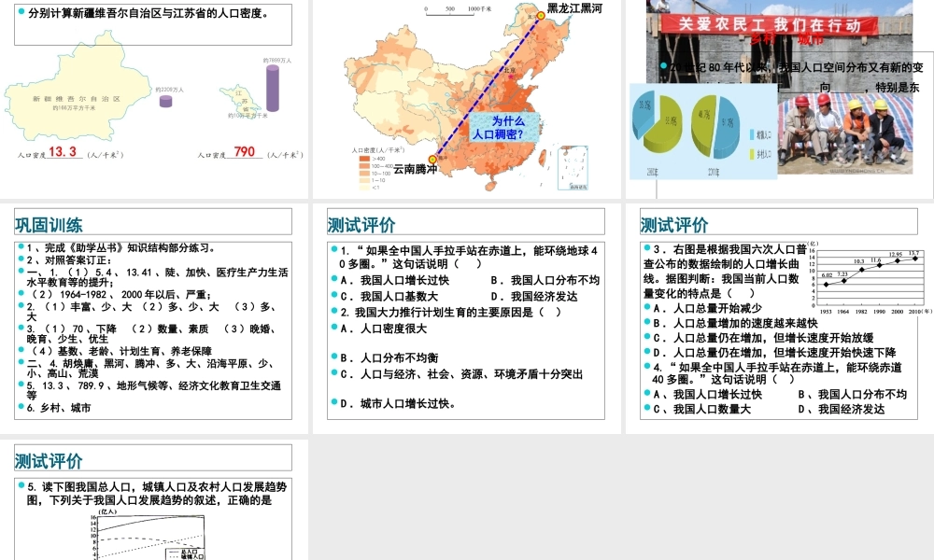Screen dimensions: 934x560
Task: Click the line 2、对照答案订正
Action: tap(69, 260)
